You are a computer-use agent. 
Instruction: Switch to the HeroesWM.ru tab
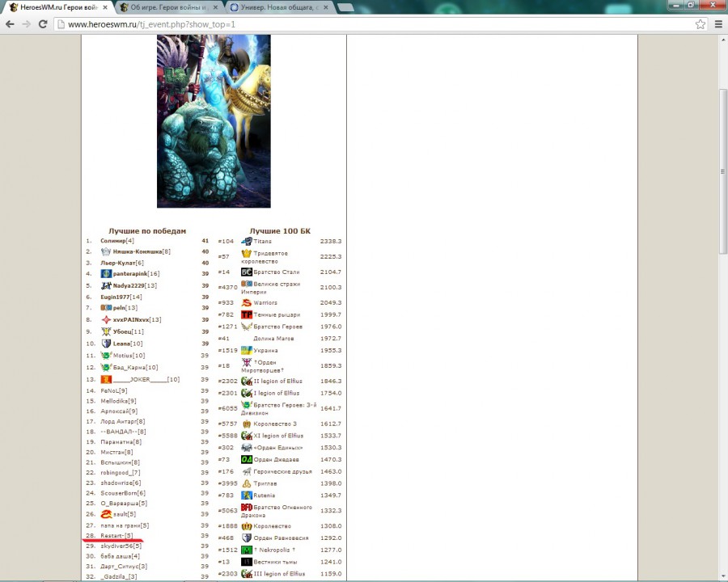pyautogui.click(x=59, y=7)
